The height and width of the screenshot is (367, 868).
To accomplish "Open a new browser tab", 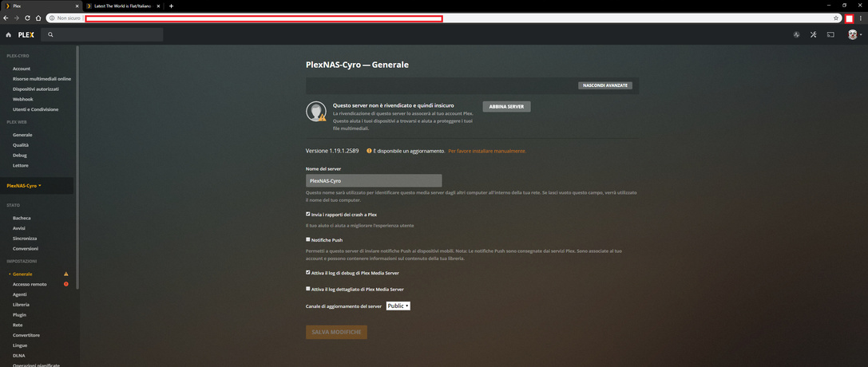I will (x=171, y=6).
